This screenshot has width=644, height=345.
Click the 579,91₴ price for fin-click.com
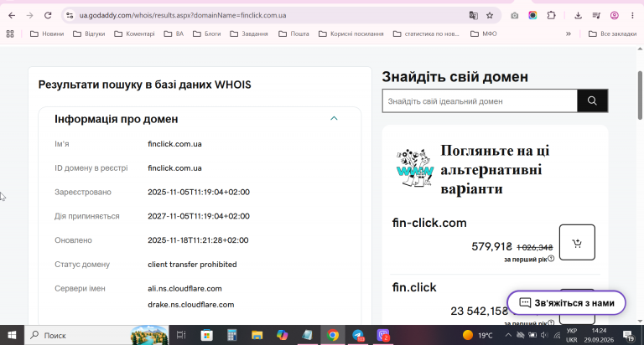pos(491,246)
